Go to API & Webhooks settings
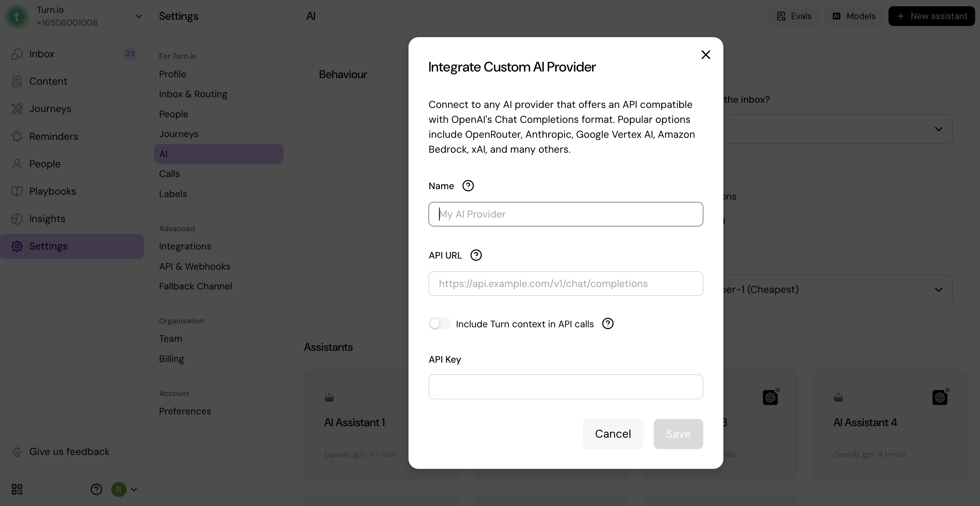980x506 pixels. (195, 267)
